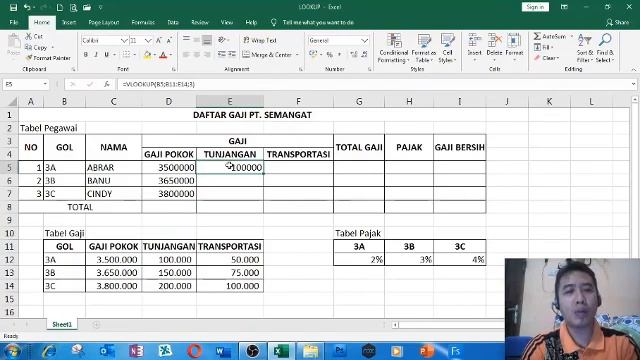Click the Copy command
Viewport: 640px width, 360px height.
click(x=36, y=47)
